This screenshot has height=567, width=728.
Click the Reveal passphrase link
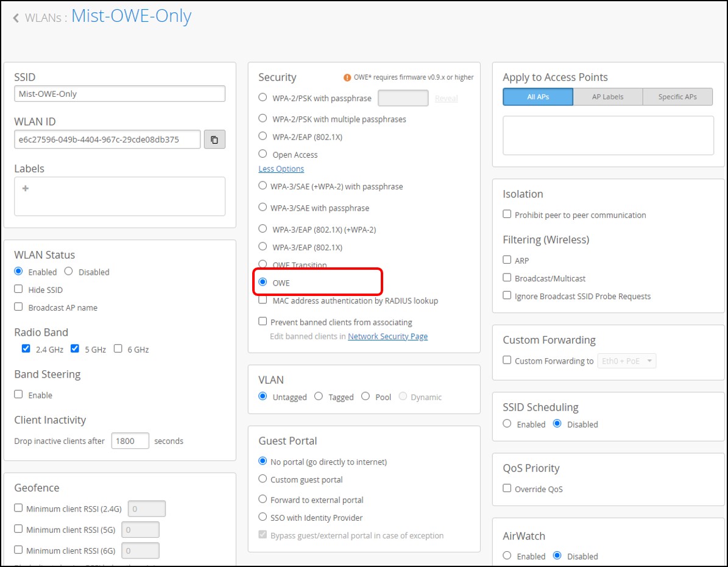pyautogui.click(x=446, y=99)
